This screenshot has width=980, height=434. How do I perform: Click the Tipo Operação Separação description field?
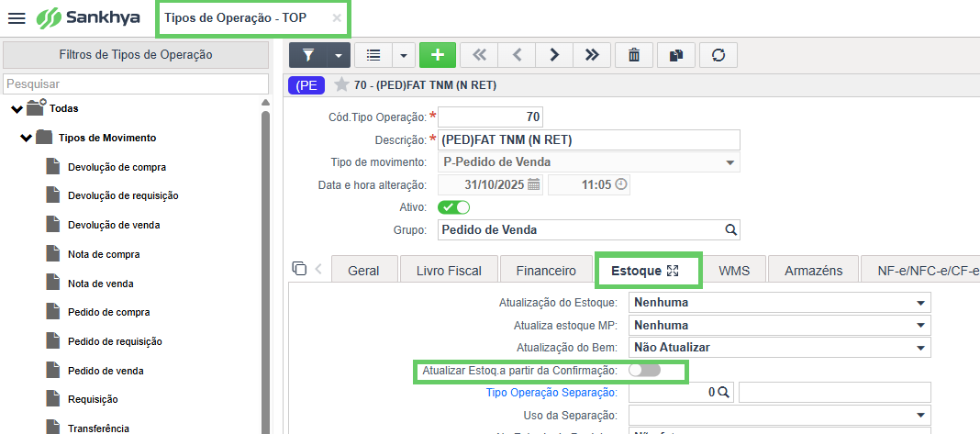835,393
